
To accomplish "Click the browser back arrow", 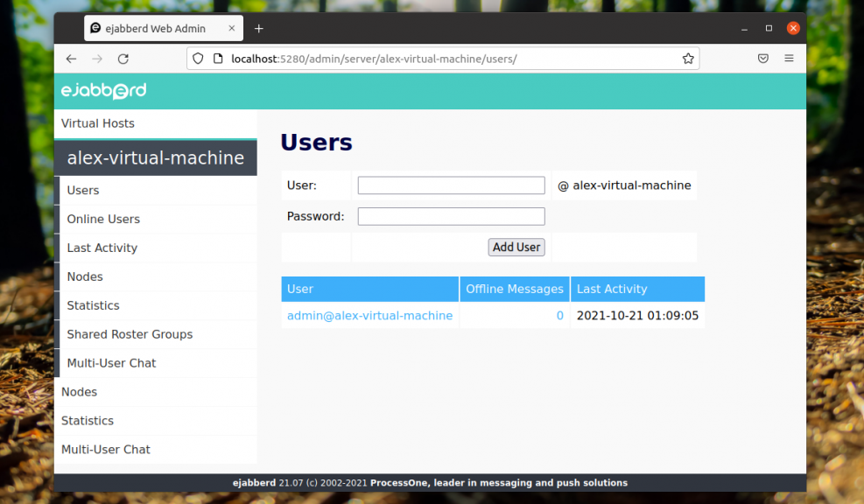I will point(71,59).
